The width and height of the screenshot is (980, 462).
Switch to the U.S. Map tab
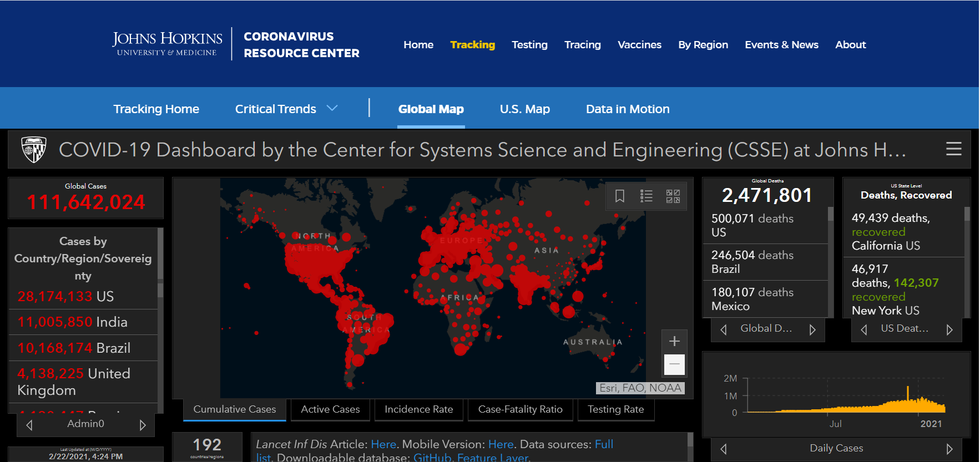coord(525,109)
